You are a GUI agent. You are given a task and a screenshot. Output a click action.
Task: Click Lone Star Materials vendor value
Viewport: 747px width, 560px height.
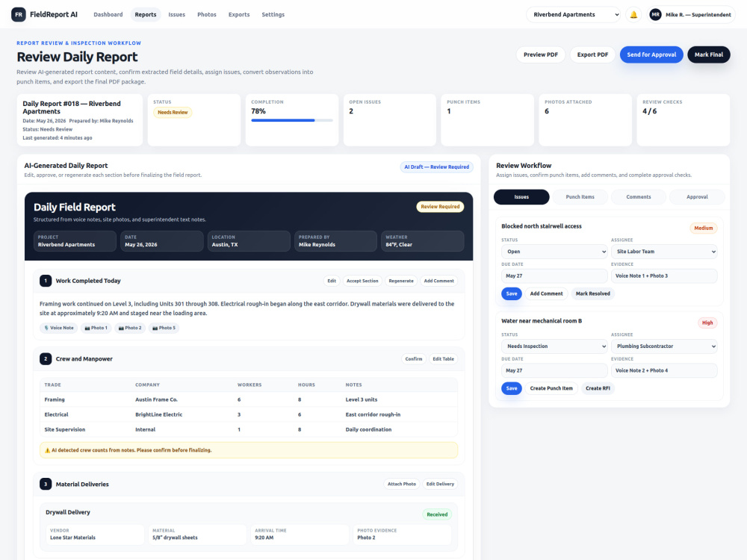point(73,538)
